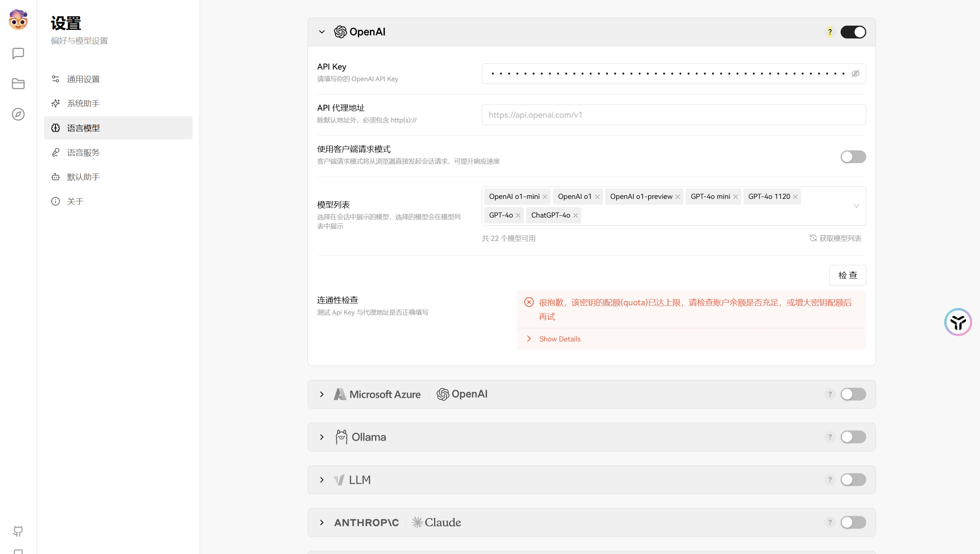980x554 pixels.
Task: Click the 检查 connectivity check button
Action: coord(848,275)
